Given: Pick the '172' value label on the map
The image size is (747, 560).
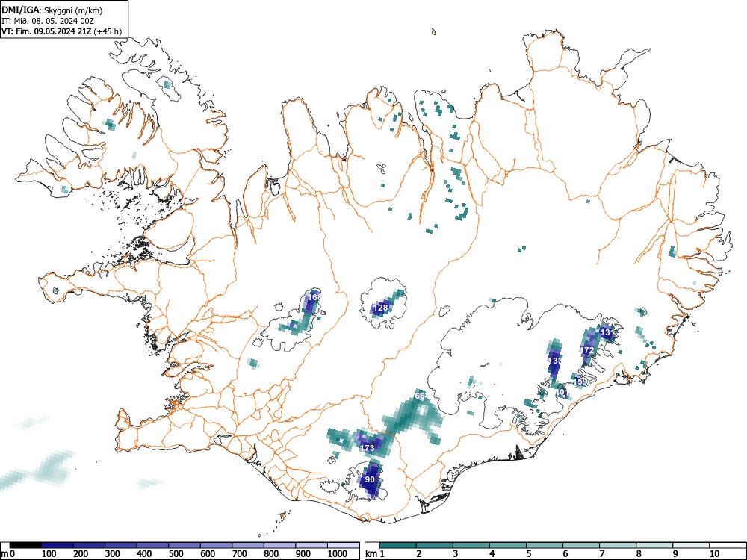Looking at the screenshot, I should coord(587,350).
